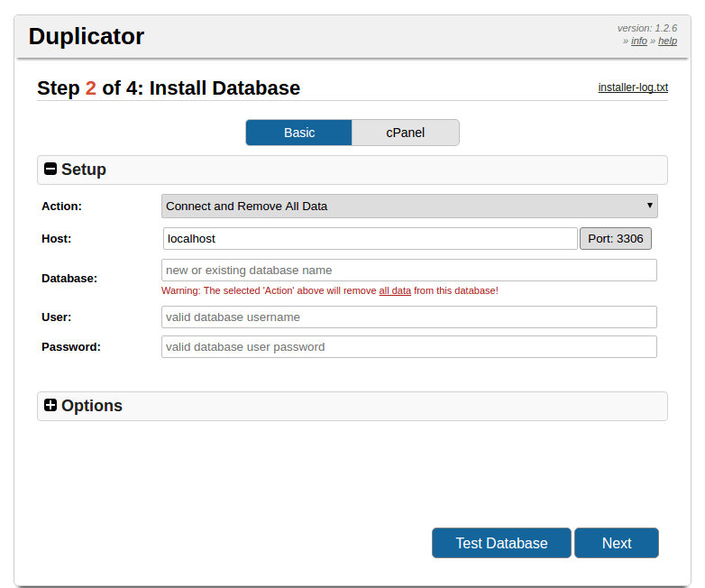Click the Database name field
705x588 pixels.
408,271
